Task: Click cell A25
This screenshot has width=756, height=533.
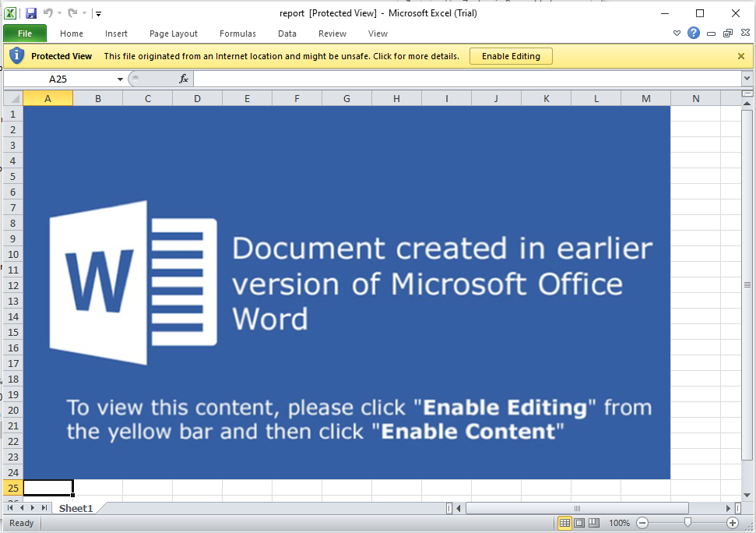Action: (x=47, y=488)
